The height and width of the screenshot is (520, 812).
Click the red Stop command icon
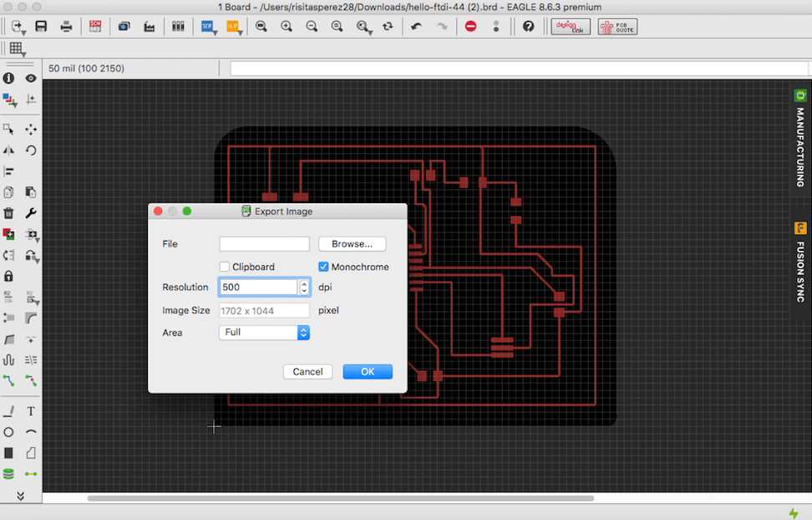[x=470, y=27]
